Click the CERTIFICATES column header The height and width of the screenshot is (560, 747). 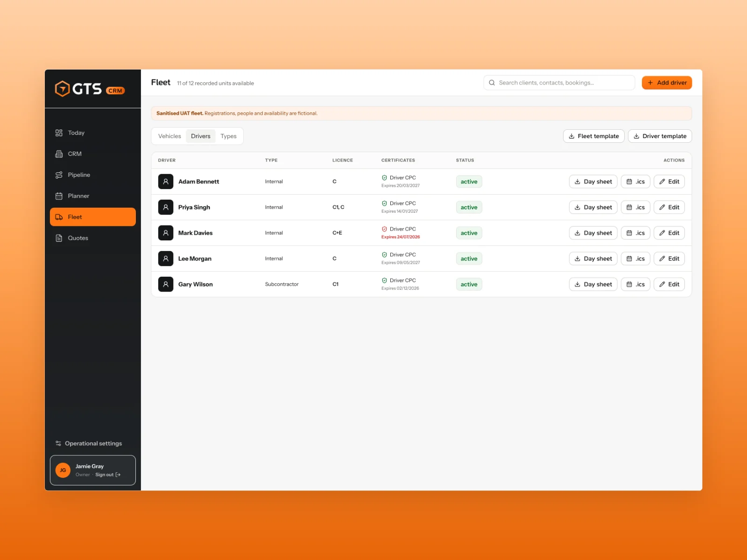[398, 160]
